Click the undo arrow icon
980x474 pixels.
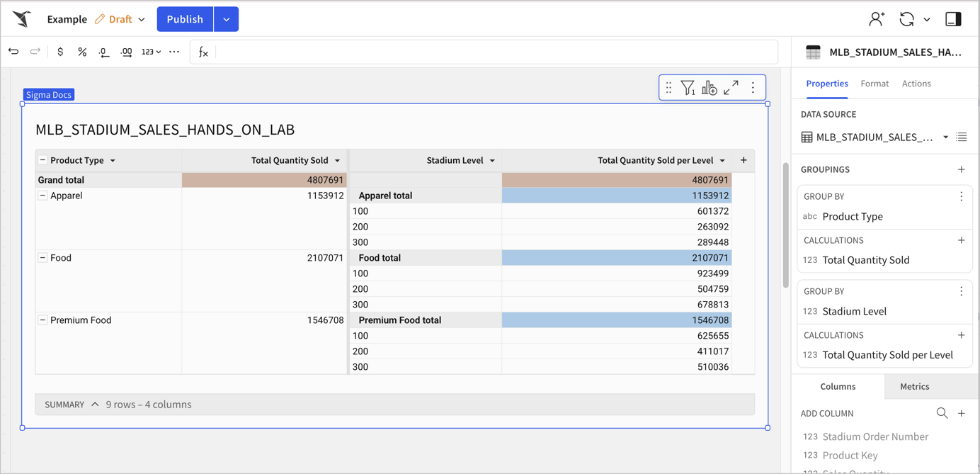[x=13, y=52]
